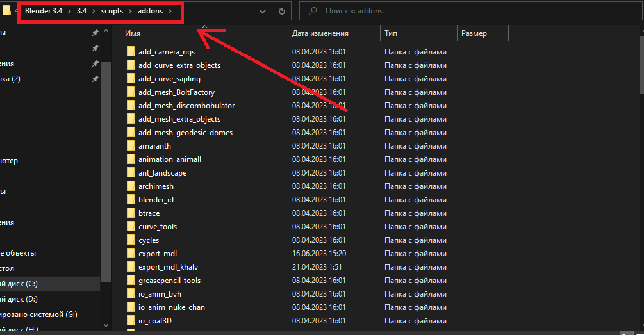Image resolution: width=644 pixels, height=335 pixels.
Task: Select the io_anim_bvh folder icon
Action: 131,294
